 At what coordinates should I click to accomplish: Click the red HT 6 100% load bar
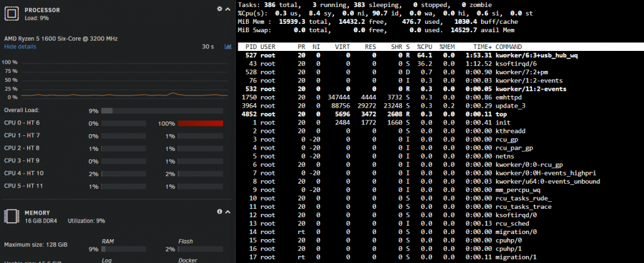200,123
